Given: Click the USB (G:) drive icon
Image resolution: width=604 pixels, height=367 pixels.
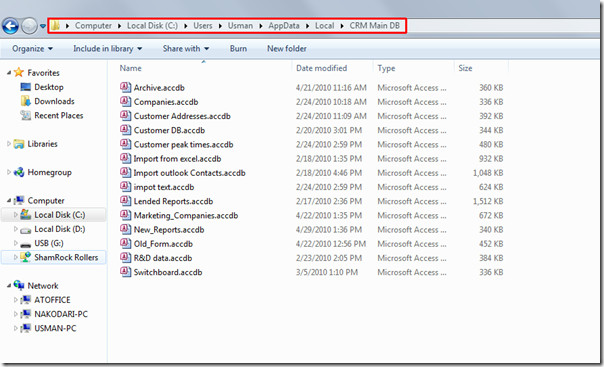Looking at the screenshot, I should (26, 244).
